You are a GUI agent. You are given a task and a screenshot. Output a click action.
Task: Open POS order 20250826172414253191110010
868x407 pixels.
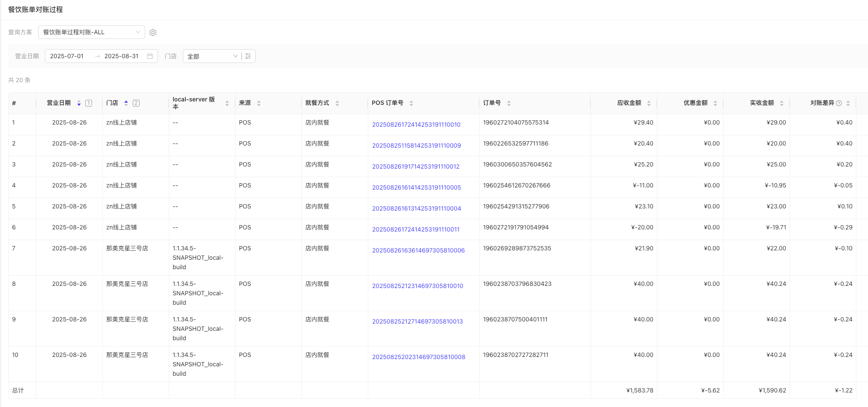point(416,125)
